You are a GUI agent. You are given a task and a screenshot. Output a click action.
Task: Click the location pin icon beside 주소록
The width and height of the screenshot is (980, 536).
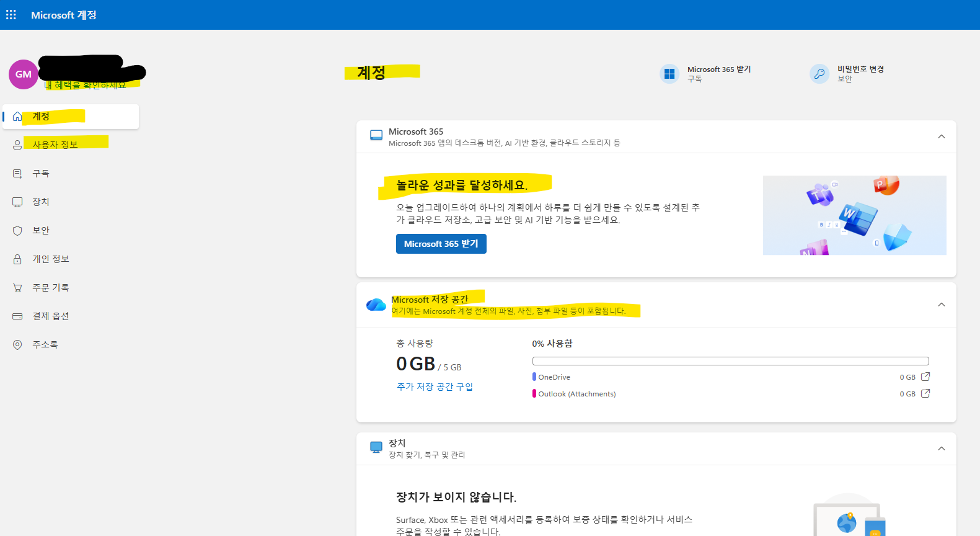pos(17,345)
